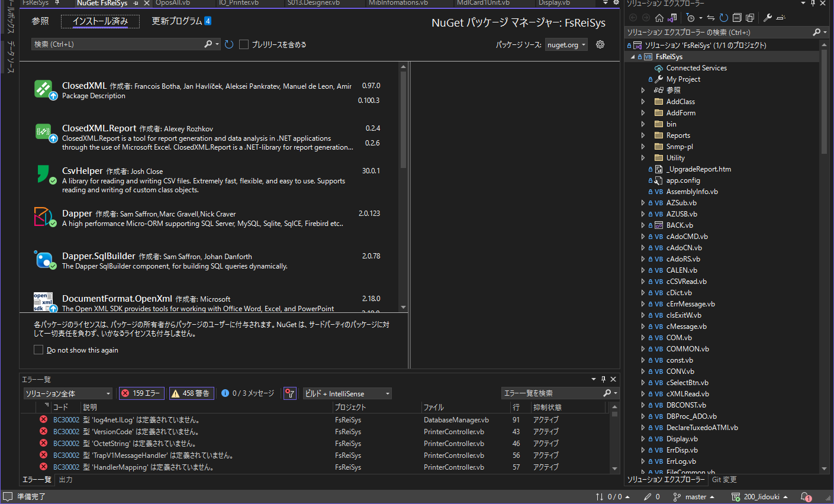Click the 159 エラー filter button

point(141,393)
